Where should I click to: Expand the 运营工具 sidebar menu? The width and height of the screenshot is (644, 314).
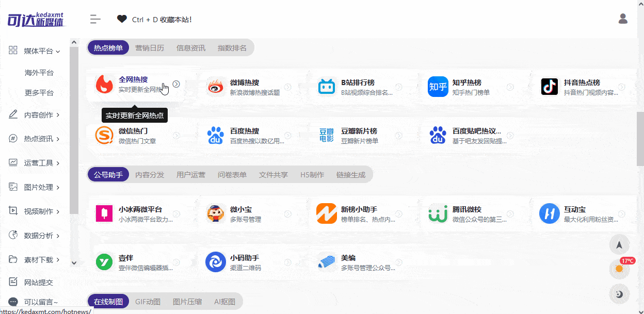tap(34, 163)
